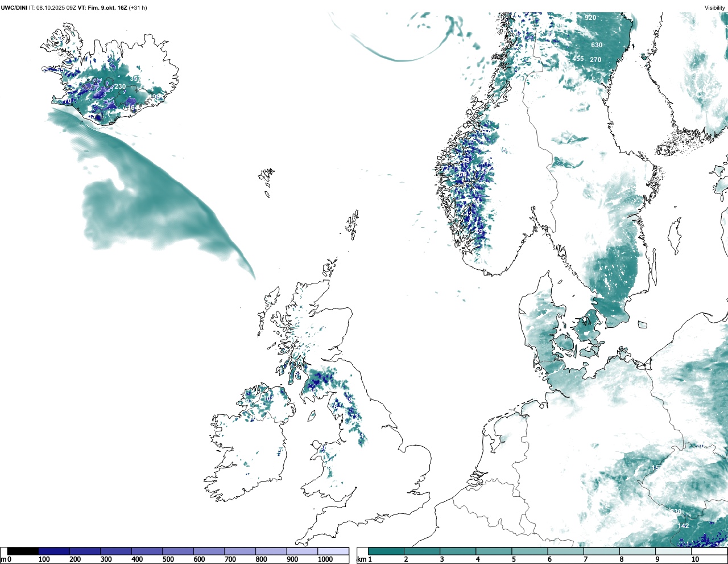Click the 630 visibility value on the map
Screen dimensions: 728x564
(596, 45)
